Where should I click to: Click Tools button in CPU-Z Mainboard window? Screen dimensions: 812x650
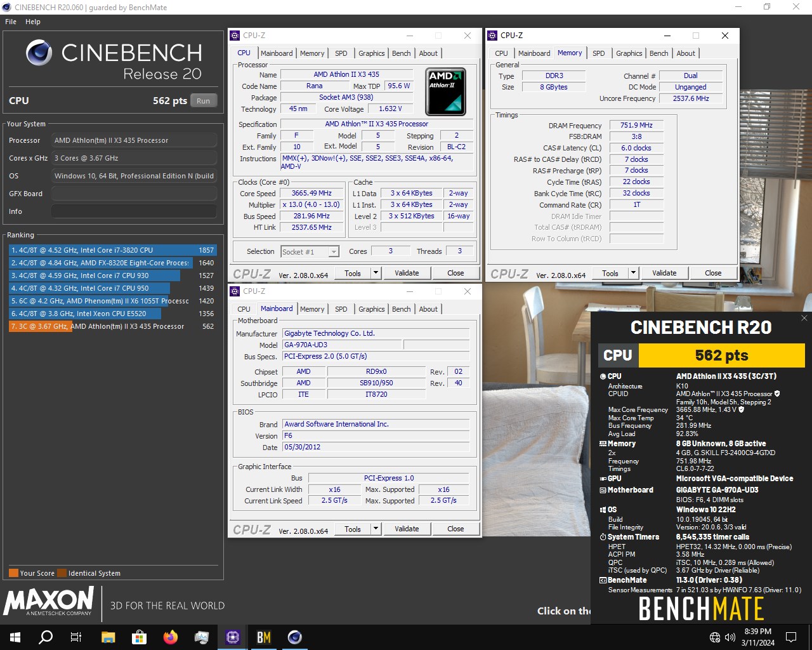tap(353, 529)
